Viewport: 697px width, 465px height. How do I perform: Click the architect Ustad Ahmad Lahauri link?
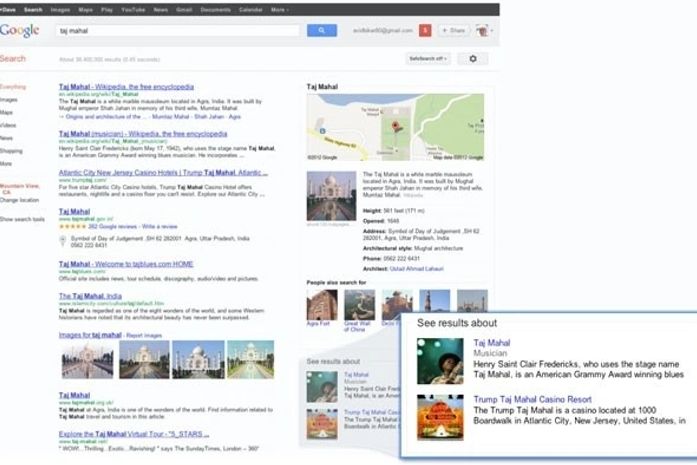click(416, 269)
